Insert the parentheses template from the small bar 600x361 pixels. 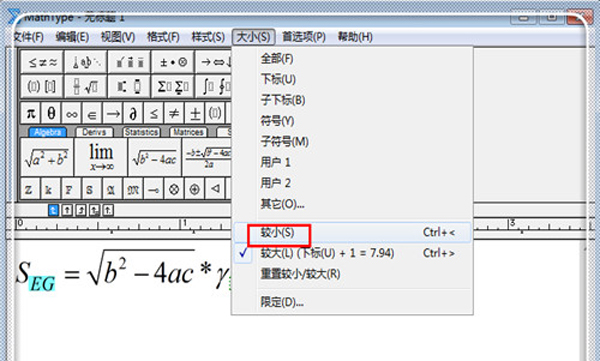215,113
